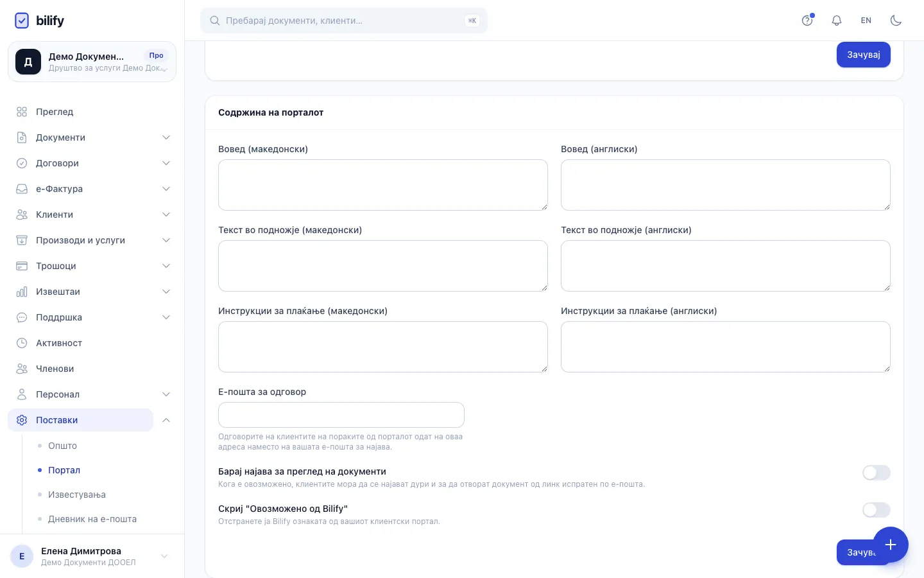Expand the Документи menu chevron
The image size is (924, 578).
[166, 137]
